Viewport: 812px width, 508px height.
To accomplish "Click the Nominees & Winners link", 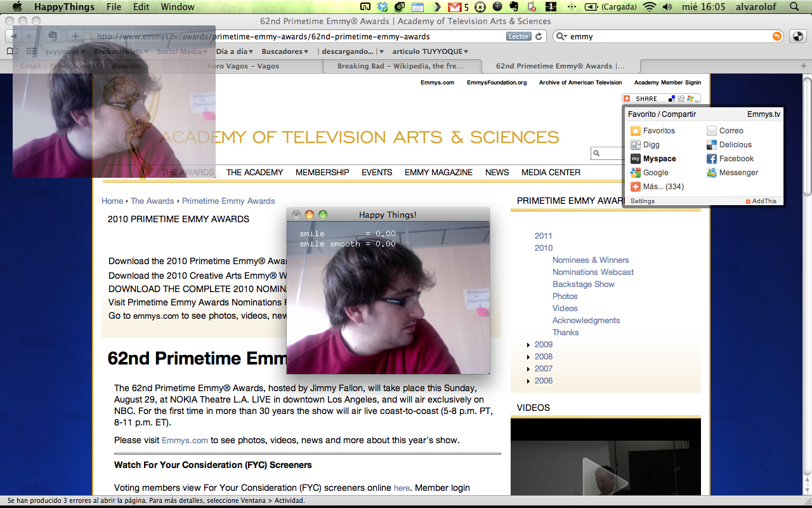I will [x=590, y=260].
